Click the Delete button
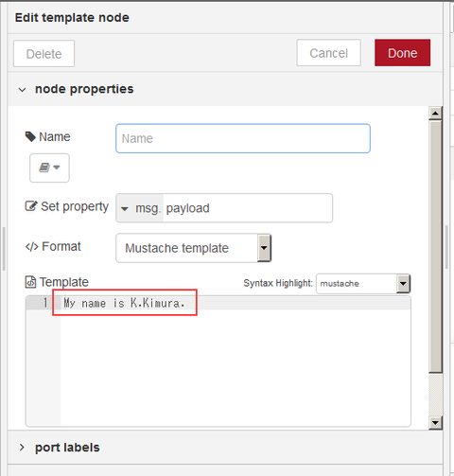Viewport: 454px width, 476px height. pyautogui.click(x=44, y=53)
